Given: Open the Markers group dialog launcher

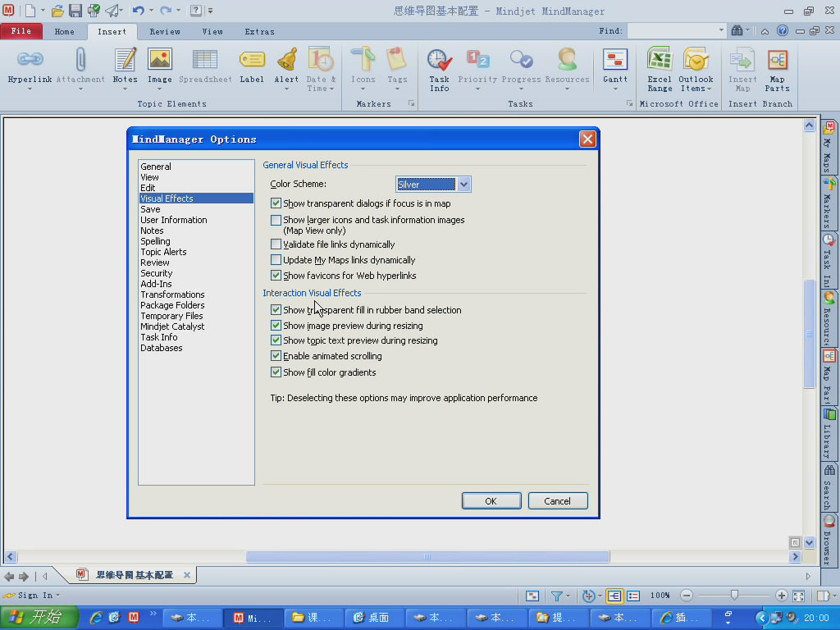Looking at the screenshot, I should point(411,104).
